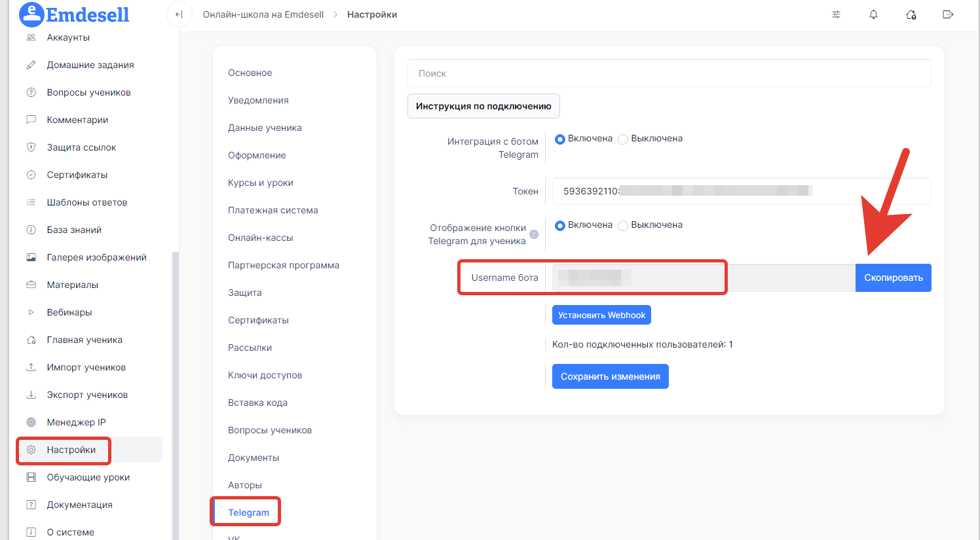The image size is (980, 540).
Task: Open the Курсы и уроки settings section
Action: click(261, 183)
